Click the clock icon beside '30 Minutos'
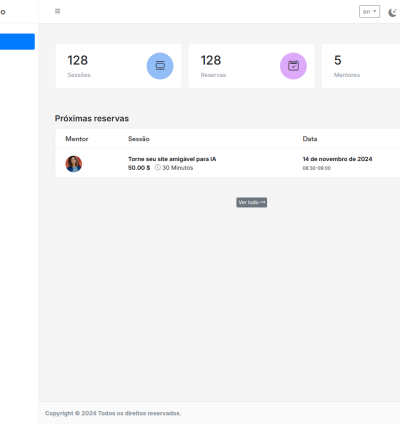The width and height of the screenshot is (400, 424). tap(158, 167)
